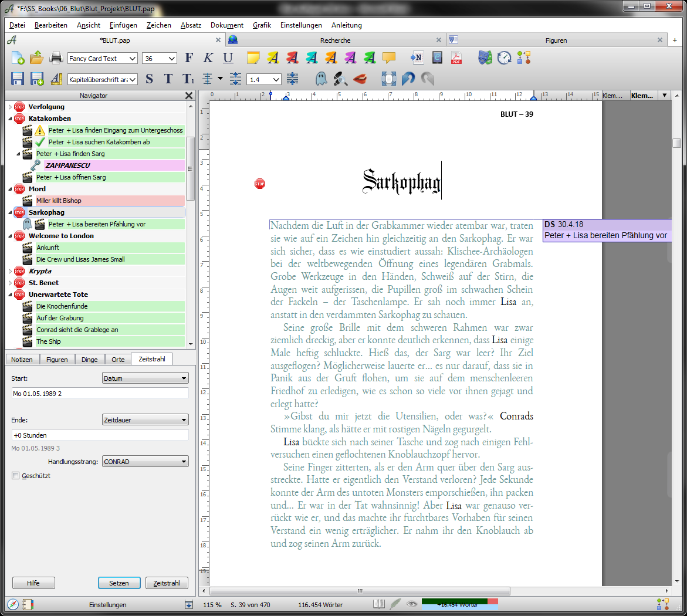Viewport: 687px width, 616px height.
Task: Click the Setzen button
Action: [x=119, y=583]
